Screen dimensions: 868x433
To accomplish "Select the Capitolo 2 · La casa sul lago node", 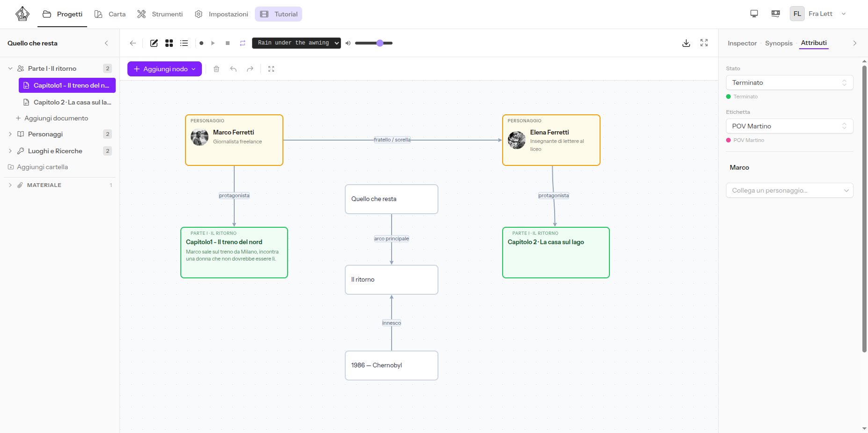I will [556, 253].
